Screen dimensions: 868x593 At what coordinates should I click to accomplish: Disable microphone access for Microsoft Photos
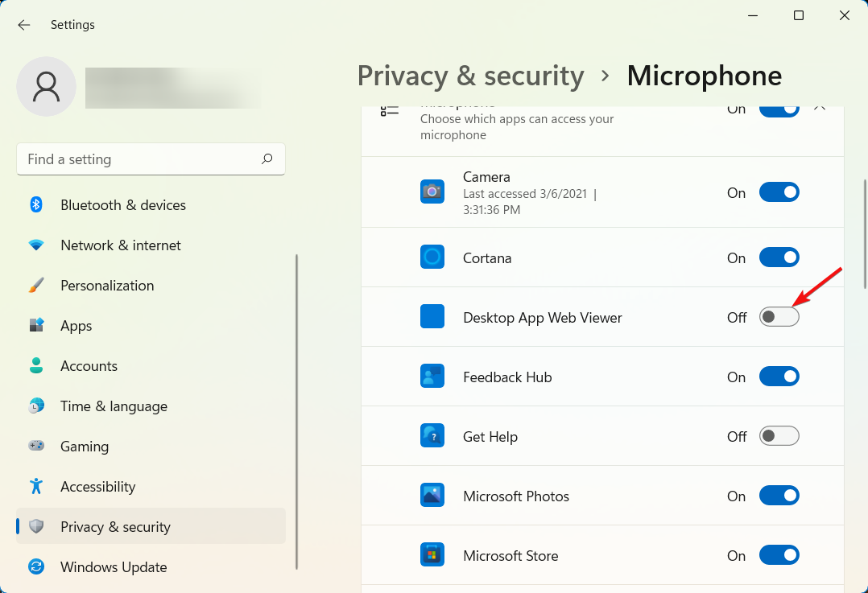tap(779, 496)
